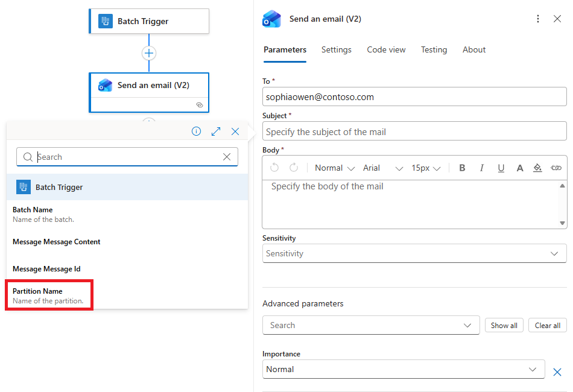Insert a hyperlink in the body
573x392 pixels.
pos(556,168)
